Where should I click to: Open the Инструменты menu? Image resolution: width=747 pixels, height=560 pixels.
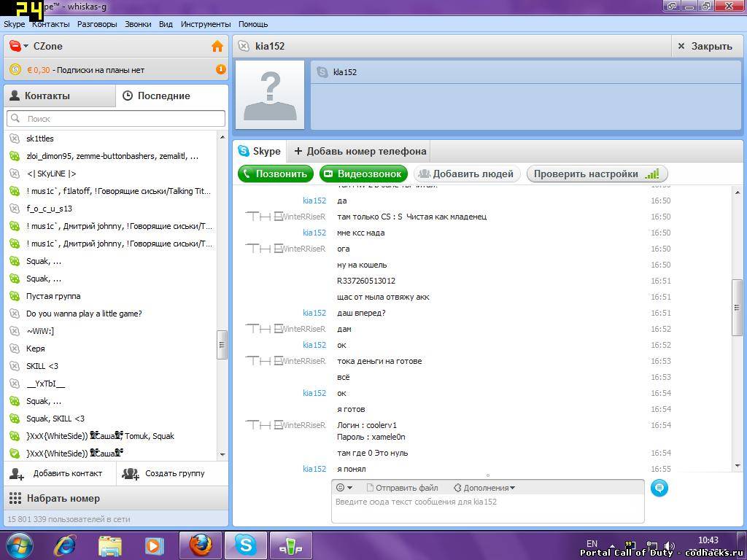pyautogui.click(x=206, y=24)
